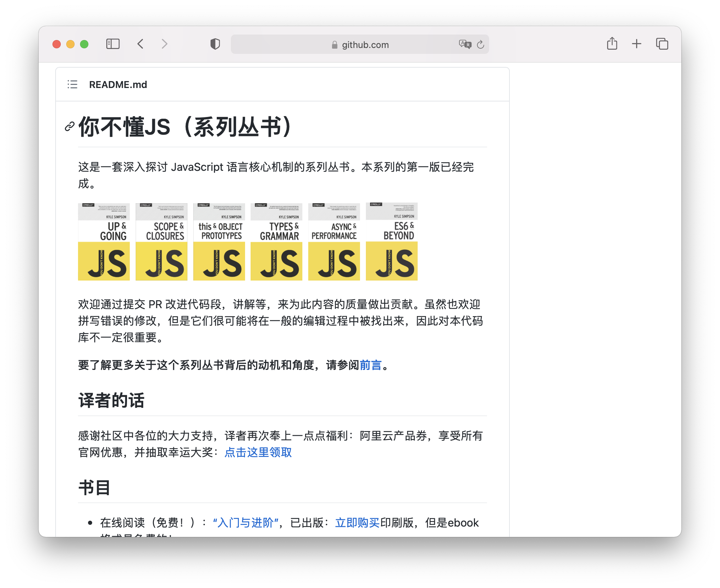This screenshot has width=720, height=588.
Task: Open the 前言 link
Action: (x=370, y=365)
